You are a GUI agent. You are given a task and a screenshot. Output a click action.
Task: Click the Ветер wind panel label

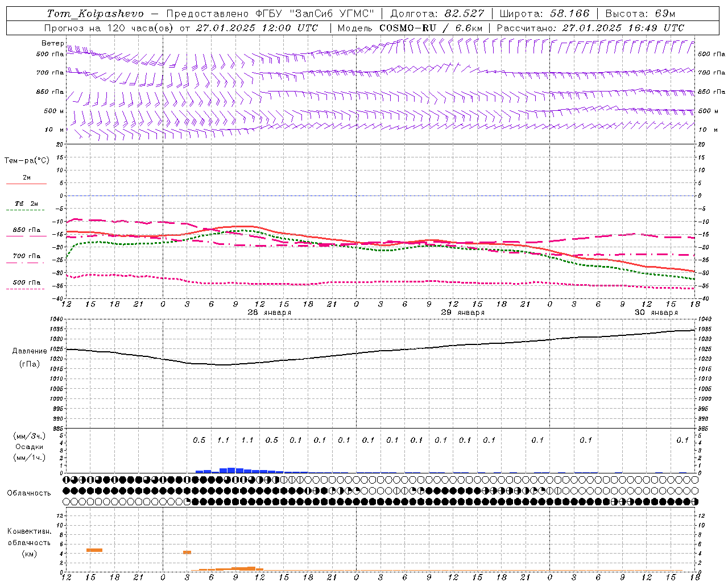tap(52, 43)
